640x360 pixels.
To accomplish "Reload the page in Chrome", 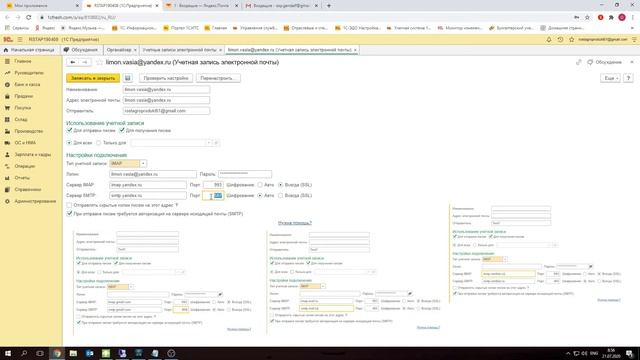I will [x=29, y=18].
